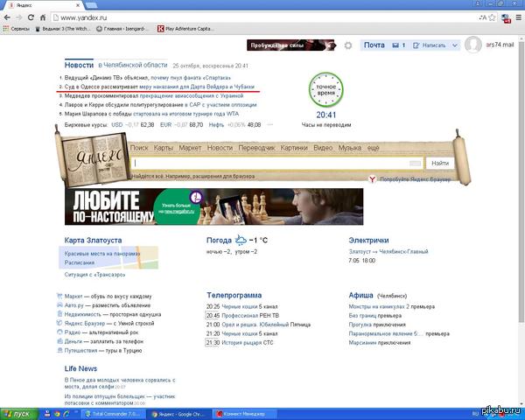Click the Яндекс book logo
525x420 pixels.
click(x=90, y=156)
